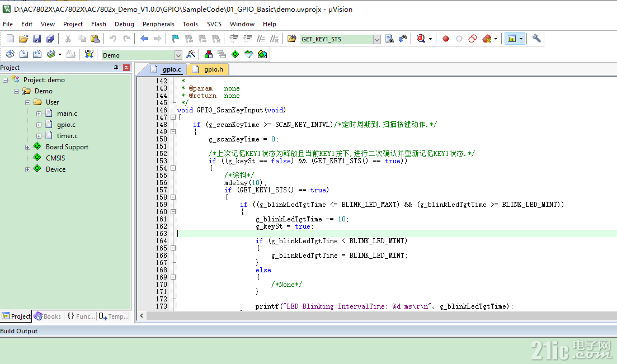Click the line number 163 in the gutter
Screen dimensions: 617x364
tap(161, 234)
